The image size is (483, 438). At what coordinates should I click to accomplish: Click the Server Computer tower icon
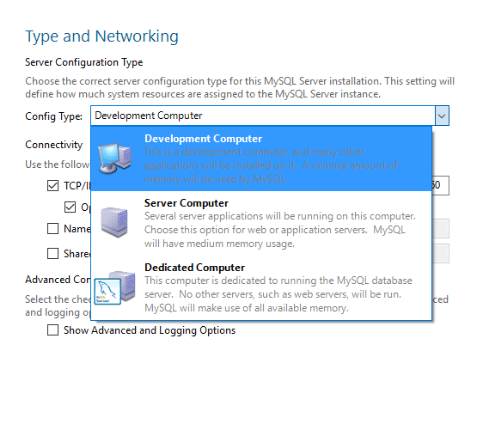114,222
